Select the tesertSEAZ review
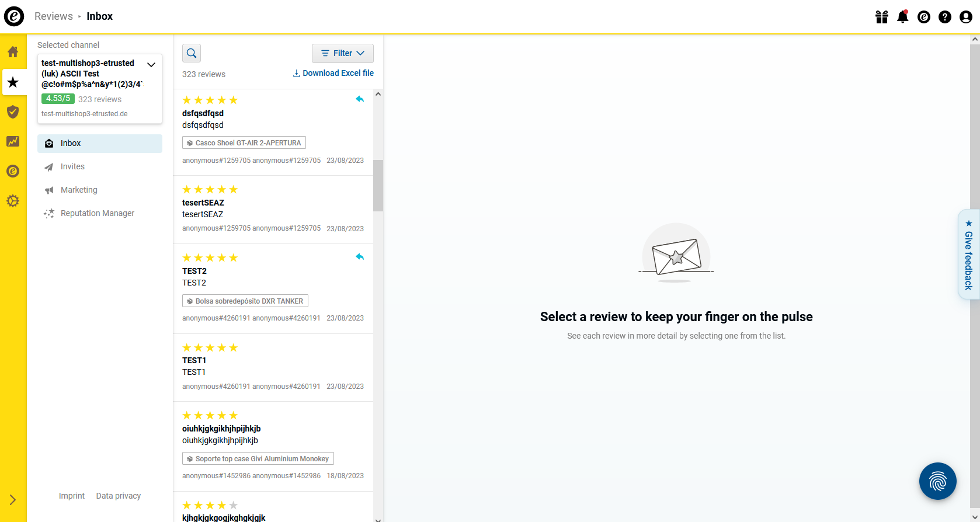The height and width of the screenshot is (522, 980). [x=273, y=210]
